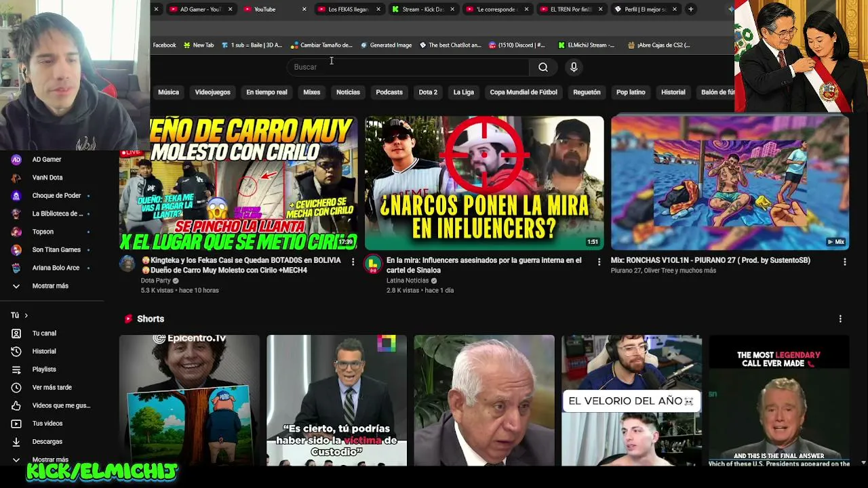
Task: Open the Ver más tarde clock icon
Action: tap(16, 388)
